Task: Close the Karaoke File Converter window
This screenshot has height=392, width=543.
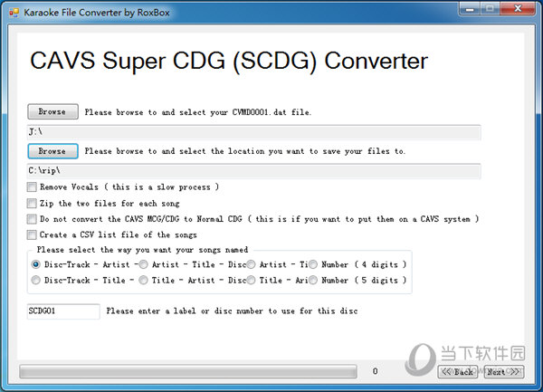Action: [518, 9]
